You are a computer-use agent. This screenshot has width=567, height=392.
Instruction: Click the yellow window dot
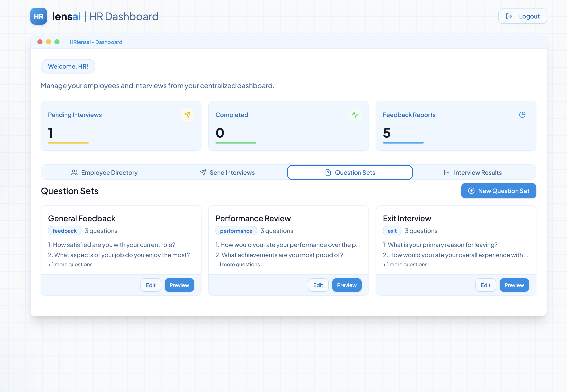click(x=48, y=42)
